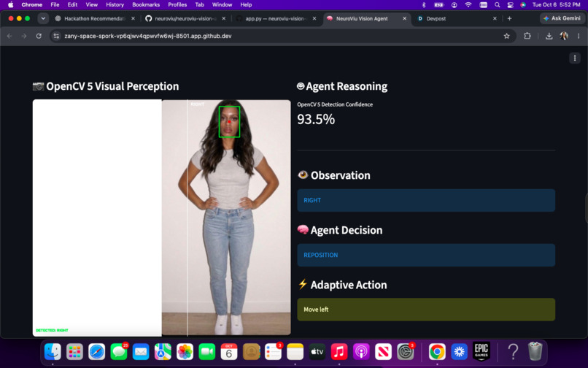
Task: Open Control Center in menu bar
Action: coord(510,4)
